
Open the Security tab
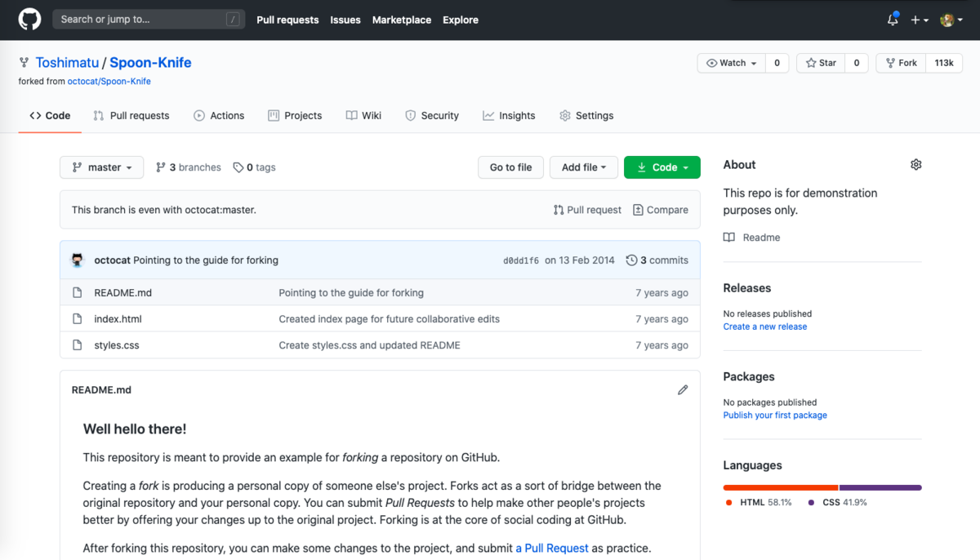click(432, 116)
